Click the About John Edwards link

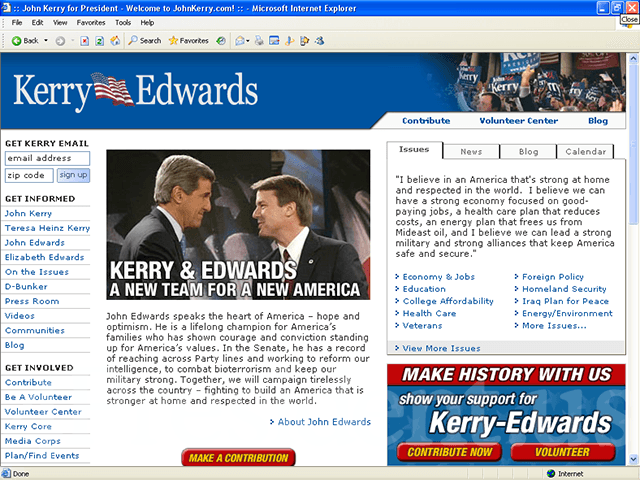(324, 422)
